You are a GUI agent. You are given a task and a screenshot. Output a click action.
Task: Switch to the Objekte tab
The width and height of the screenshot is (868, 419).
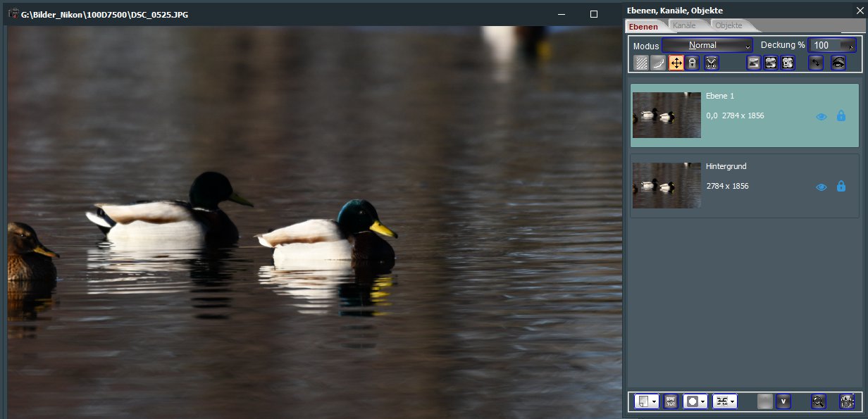(x=728, y=26)
